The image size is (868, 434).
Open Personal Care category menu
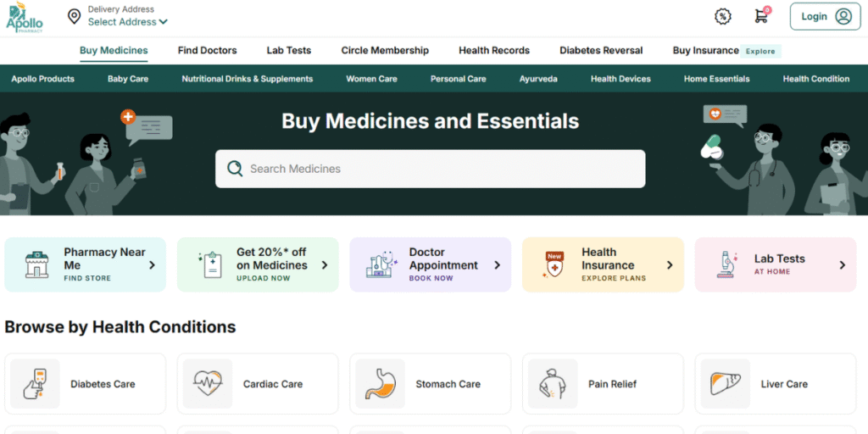coord(459,79)
